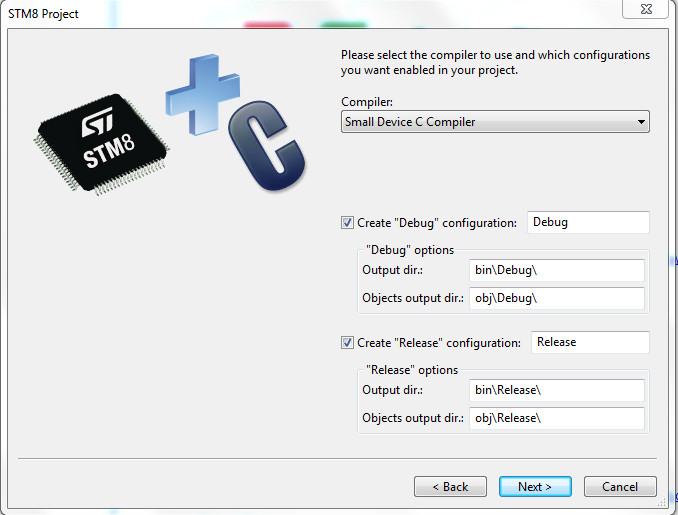Focus the Release Output dir. field
This screenshot has width=678, height=515.
coord(557,390)
